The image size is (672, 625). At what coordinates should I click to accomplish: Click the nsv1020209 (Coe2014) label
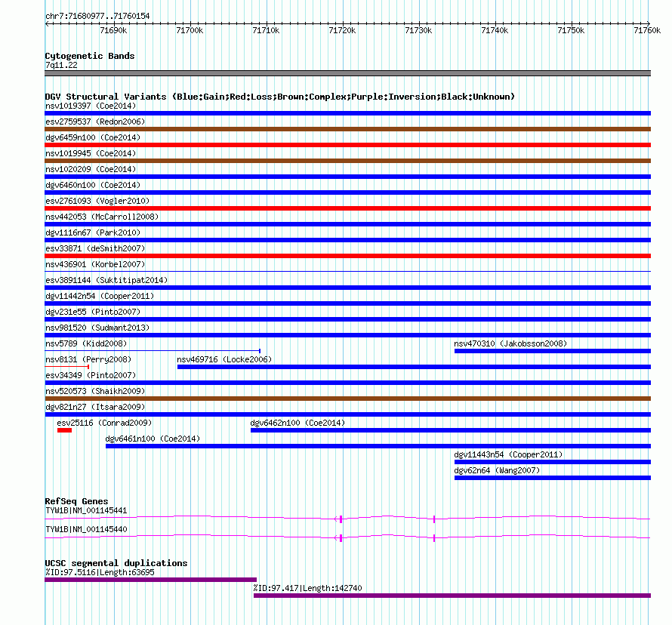(91, 169)
